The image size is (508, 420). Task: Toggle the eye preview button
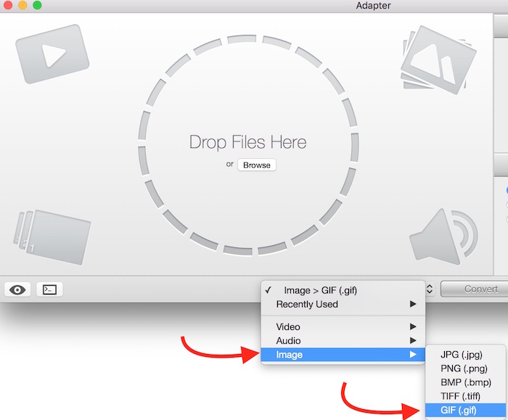[18, 289]
